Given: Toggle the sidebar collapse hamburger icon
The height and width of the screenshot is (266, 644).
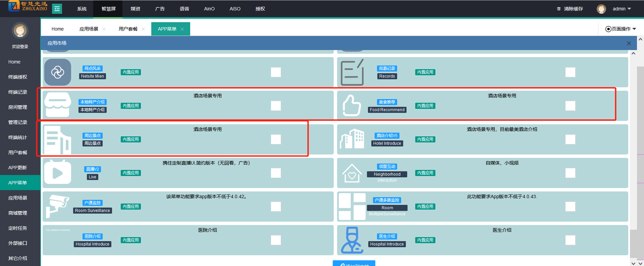Looking at the screenshot, I should point(57,9).
